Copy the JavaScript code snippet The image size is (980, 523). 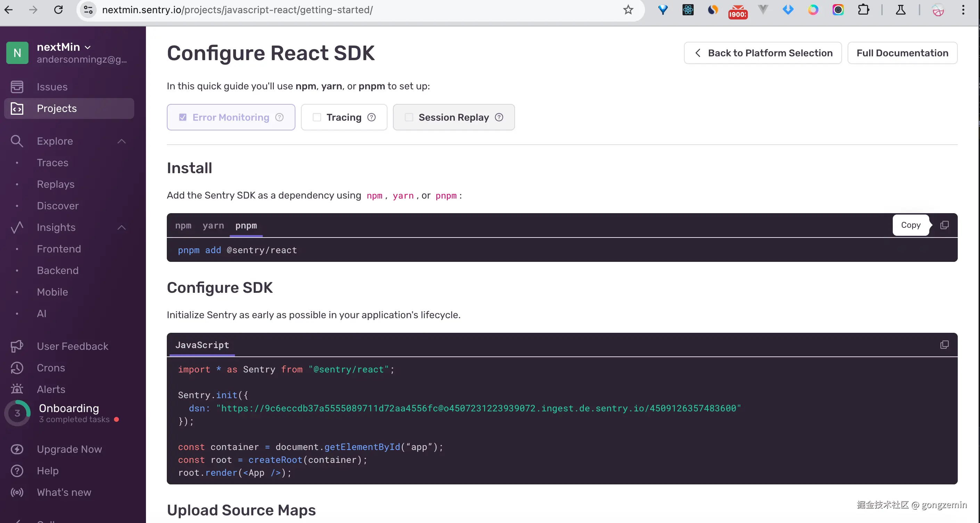click(944, 345)
